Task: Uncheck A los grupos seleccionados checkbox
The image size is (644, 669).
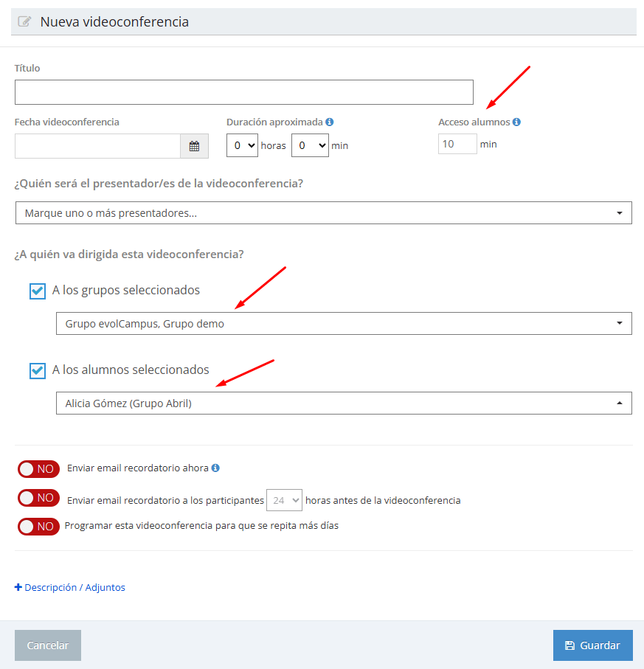Action: coord(38,291)
